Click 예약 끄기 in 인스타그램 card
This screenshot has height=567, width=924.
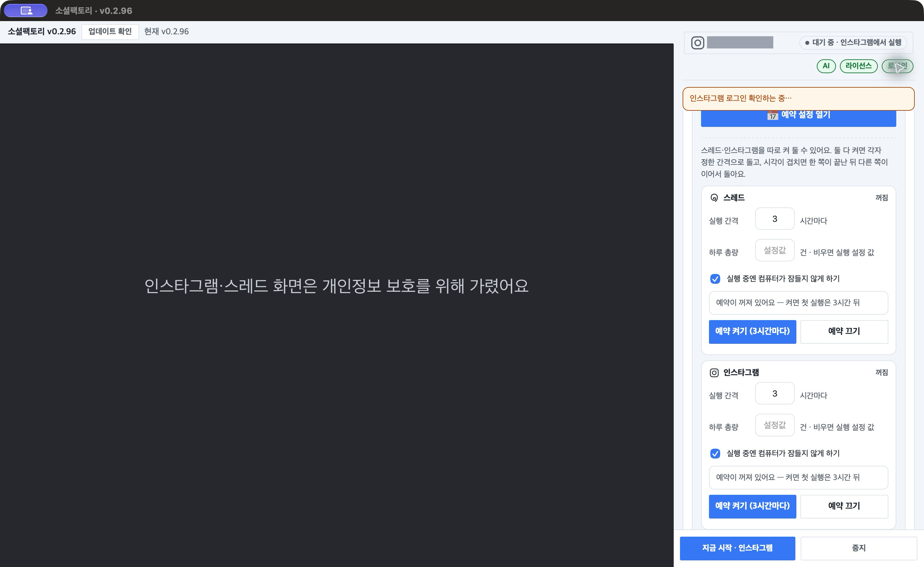pos(844,506)
